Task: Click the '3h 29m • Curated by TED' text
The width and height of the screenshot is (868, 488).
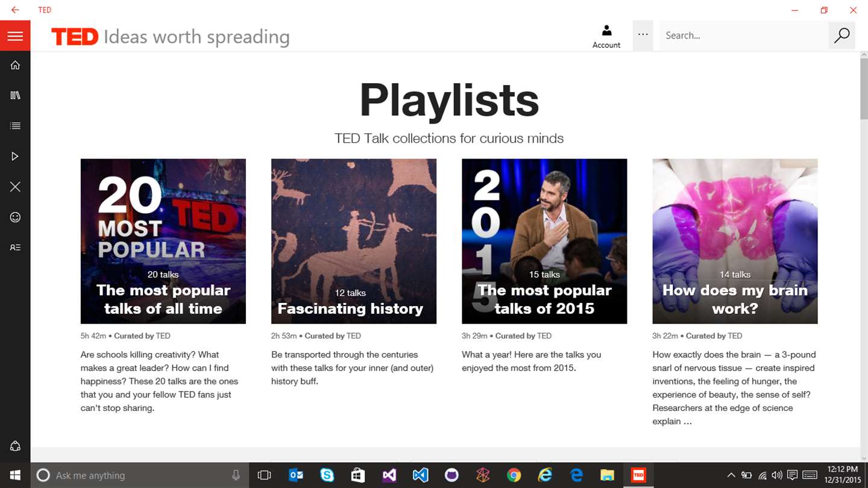Action: [x=506, y=336]
